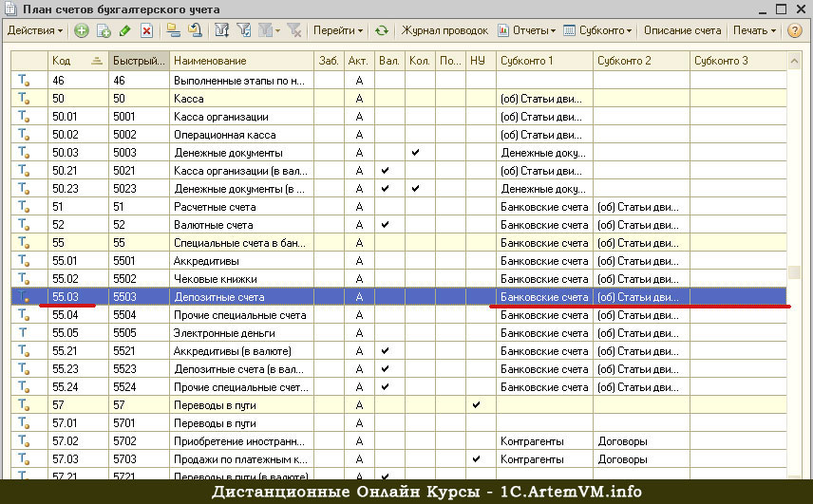Click the Журнал проводок button
Image resolution: width=813 pixels, height=504 pixels.
(x=442, y=30)
